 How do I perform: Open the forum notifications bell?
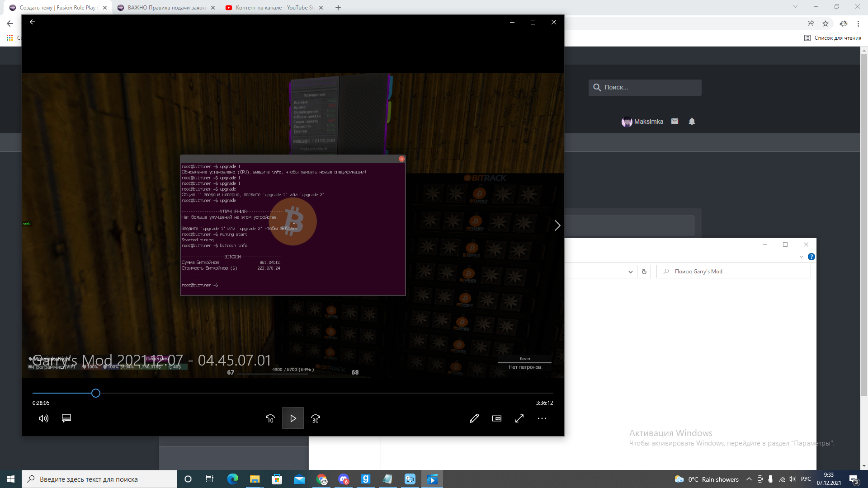(x=692, y=121)
